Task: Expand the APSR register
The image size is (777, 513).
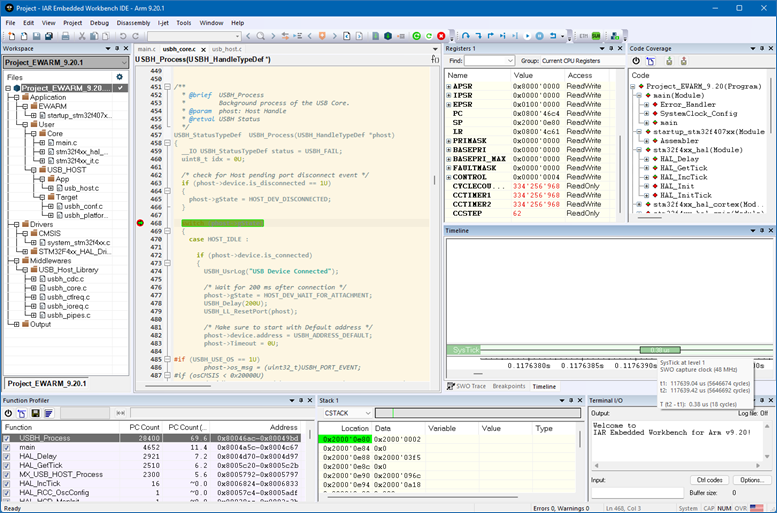Action: point(449,86)
